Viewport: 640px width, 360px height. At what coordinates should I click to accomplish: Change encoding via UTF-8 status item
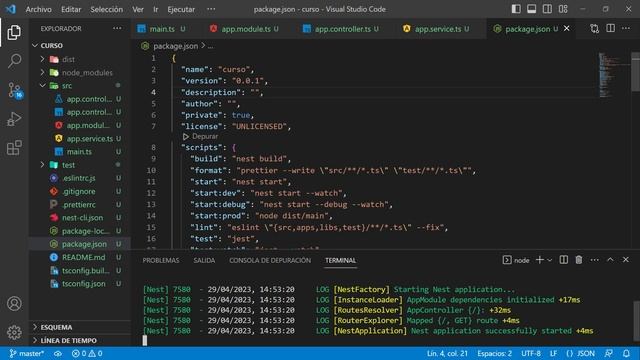pos(531,353)
